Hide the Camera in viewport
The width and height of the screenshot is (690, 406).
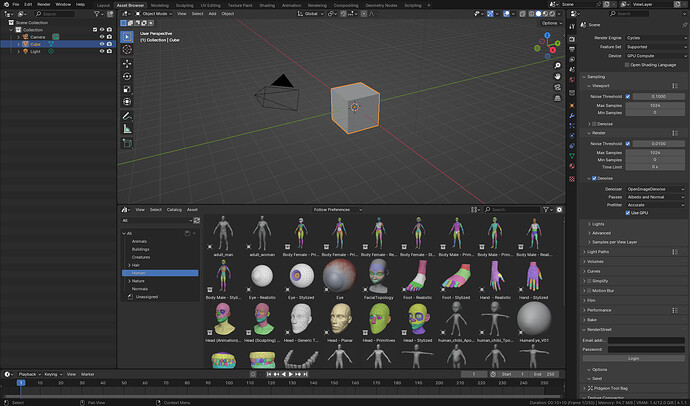[x=102, y=37]
